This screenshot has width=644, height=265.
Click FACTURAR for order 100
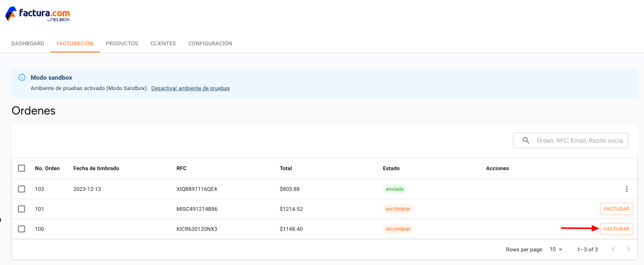click(x=616, y=229)
